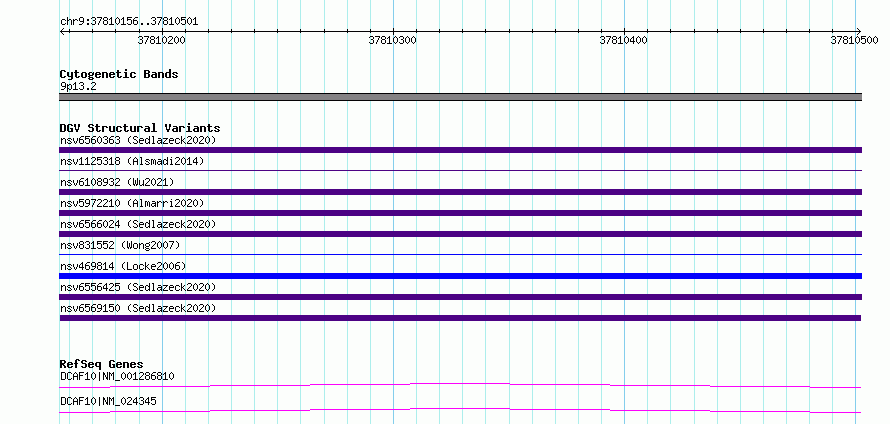This screenshot has width=890, height=424.
Task: Click the 37810300 ruler position label
Action: click(x=392, y=40)
